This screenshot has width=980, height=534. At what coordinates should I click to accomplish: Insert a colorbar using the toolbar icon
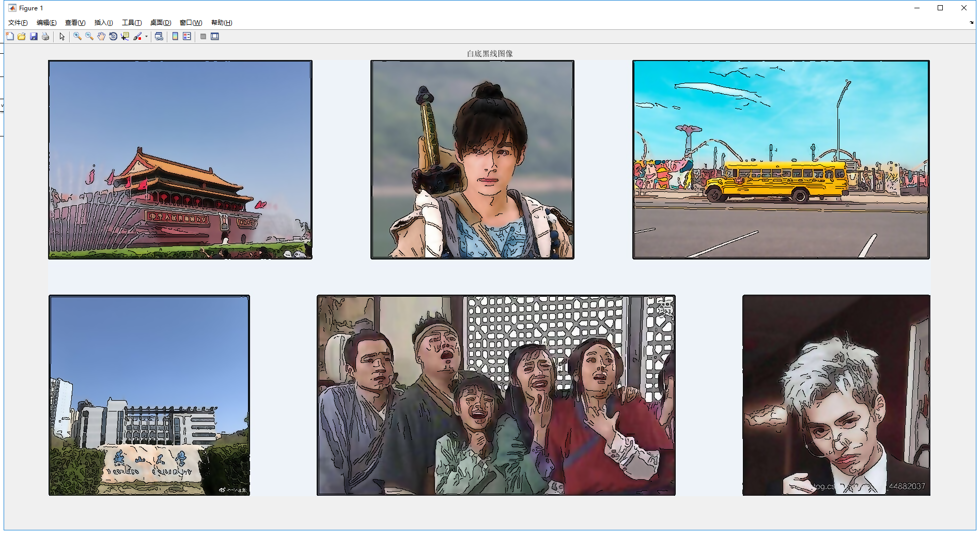coord(175,36)
